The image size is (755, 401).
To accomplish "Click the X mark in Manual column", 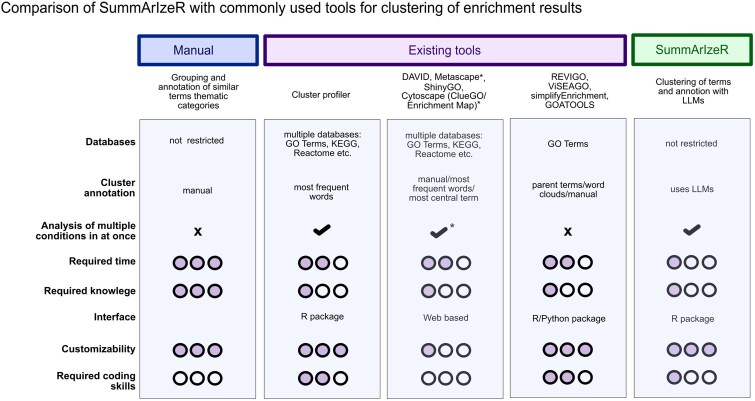I will pyautogui.click(x=197, y=232).
